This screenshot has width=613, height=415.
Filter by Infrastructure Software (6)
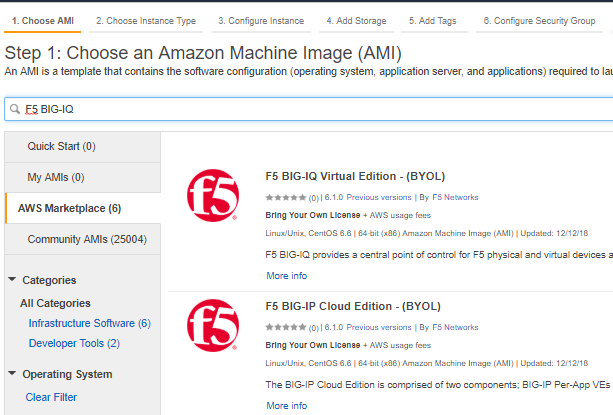pos(90,323)
